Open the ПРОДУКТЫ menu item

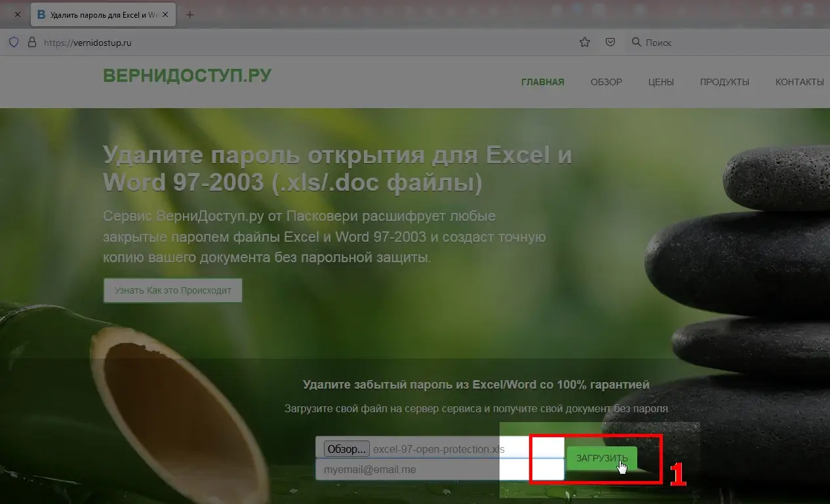[x=724, y=82]
